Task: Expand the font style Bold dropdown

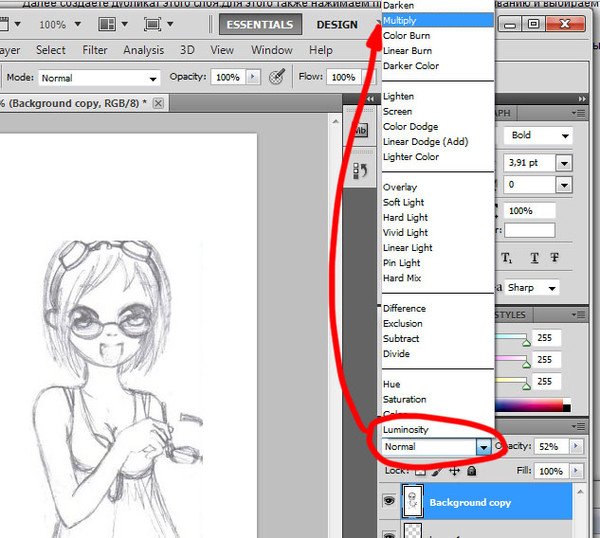Action: tap(565, 135)
